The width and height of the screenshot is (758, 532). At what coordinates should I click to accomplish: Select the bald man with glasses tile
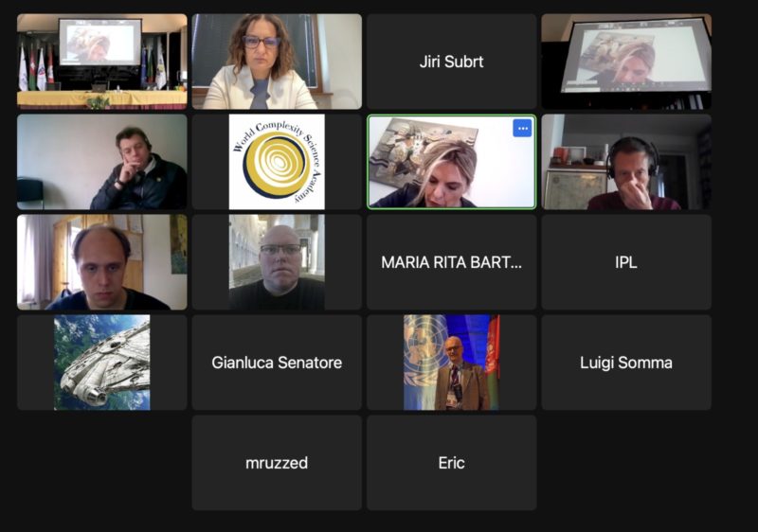pos(277,262)
